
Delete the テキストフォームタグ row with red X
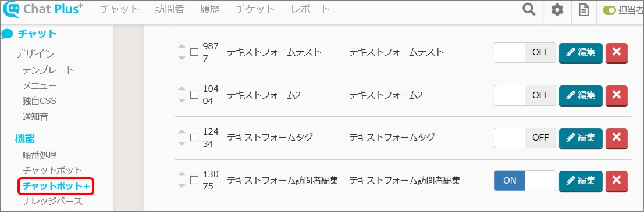click(x=617, y=138)
